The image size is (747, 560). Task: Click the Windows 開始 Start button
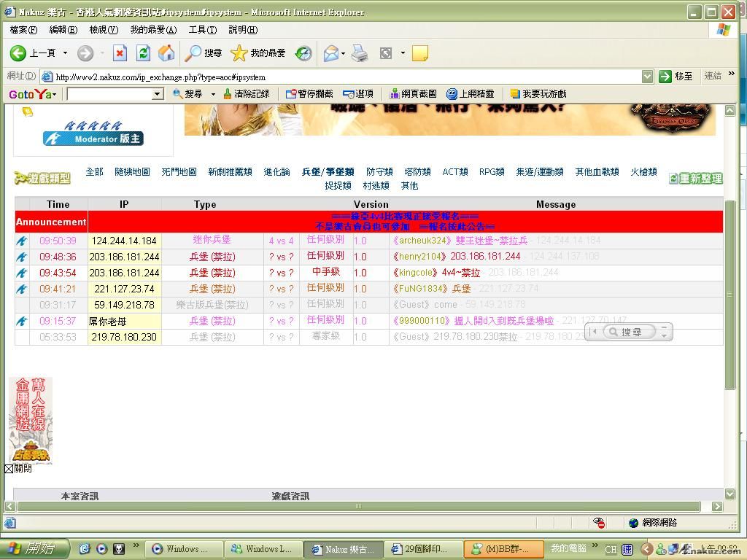pyautogui.click(x=34, y=549)
